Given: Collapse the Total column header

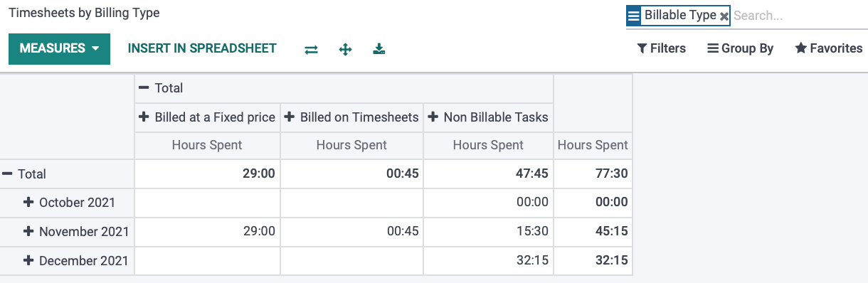Looking at the screenshot, I should (x=161, y=88).
